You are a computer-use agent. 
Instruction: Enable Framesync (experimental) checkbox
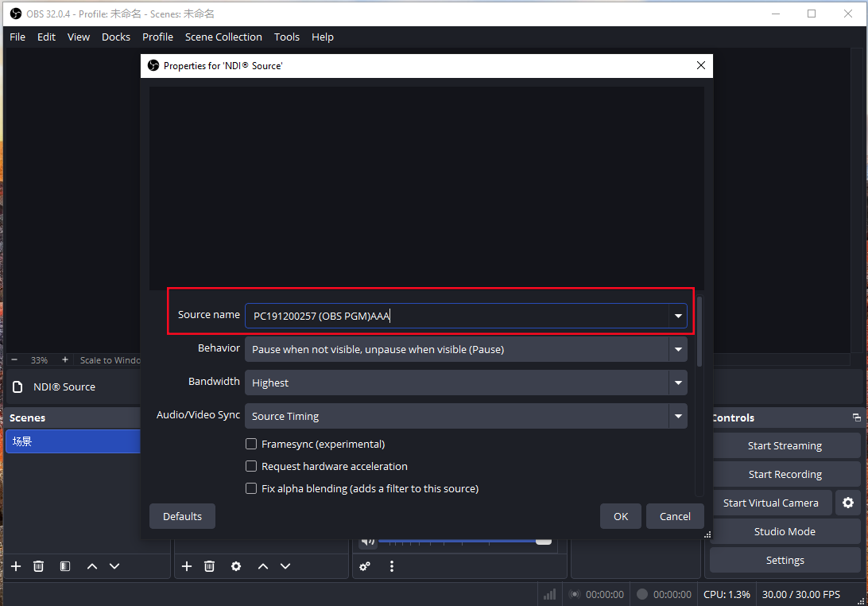(x=251, y=444)
